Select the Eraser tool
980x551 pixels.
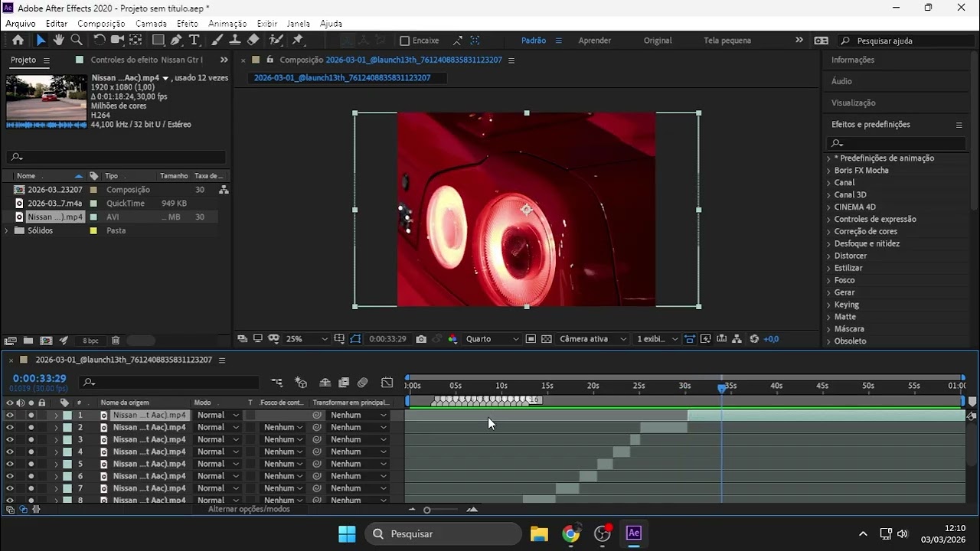pyautogui.click(x=253, y=40)
